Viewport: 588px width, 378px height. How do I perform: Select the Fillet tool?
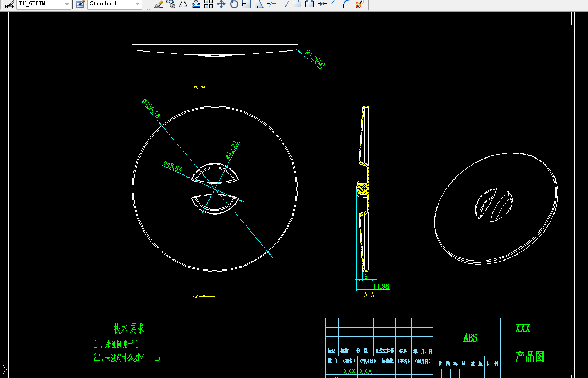pos(346,4)
